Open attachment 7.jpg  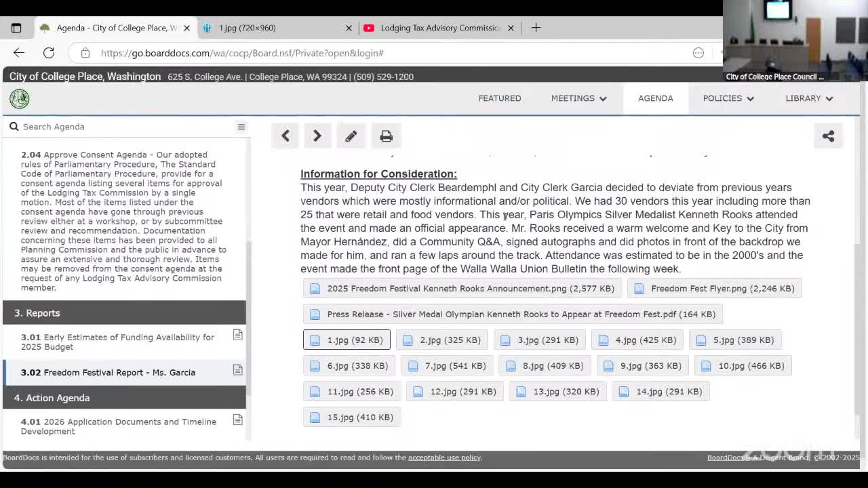[x=446, y=366]
